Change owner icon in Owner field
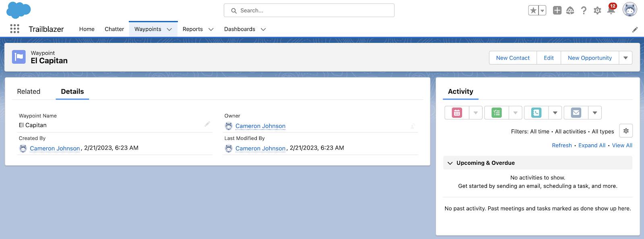The image size is (644, 239). point(413,126)
